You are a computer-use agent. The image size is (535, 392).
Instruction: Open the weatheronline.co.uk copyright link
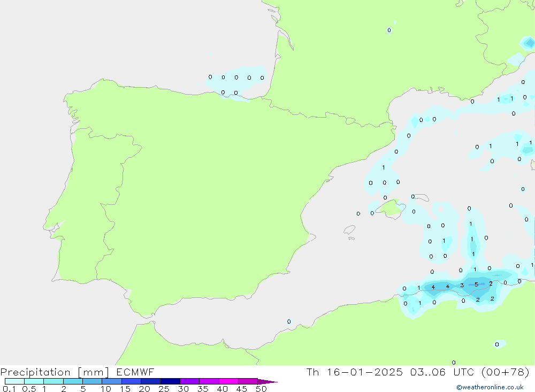coord(490,387)
